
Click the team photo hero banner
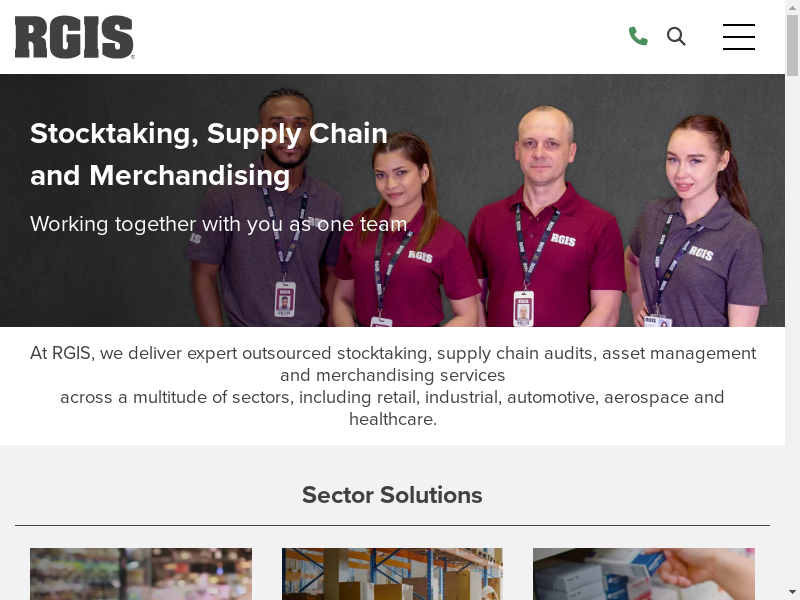(392, 201)
